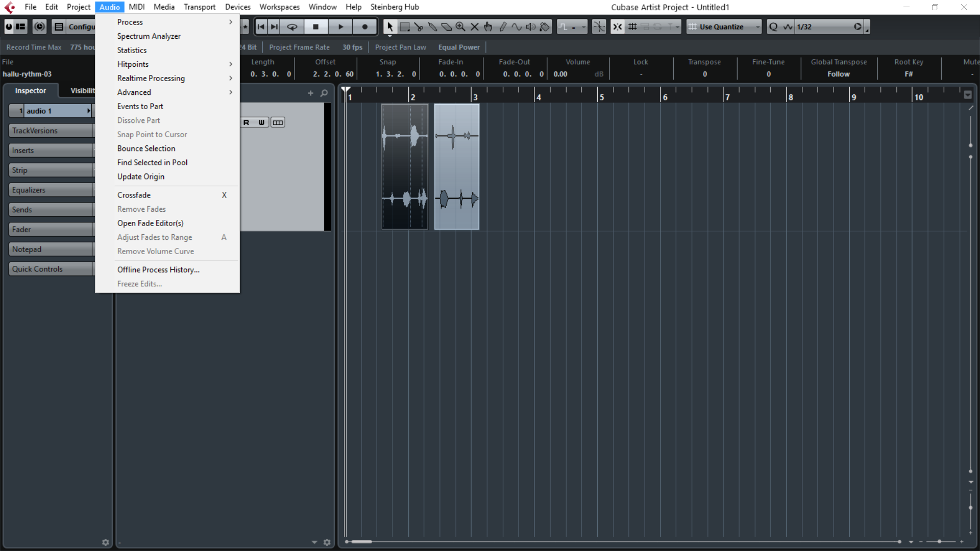Click the Play button in transport
The height and width of the screenshot is (551, 980).
pyautogui.click(x=340, y=27)
